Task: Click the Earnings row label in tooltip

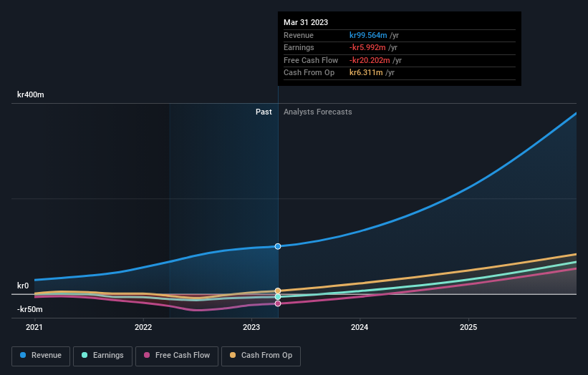Action: tap(299, 47)
